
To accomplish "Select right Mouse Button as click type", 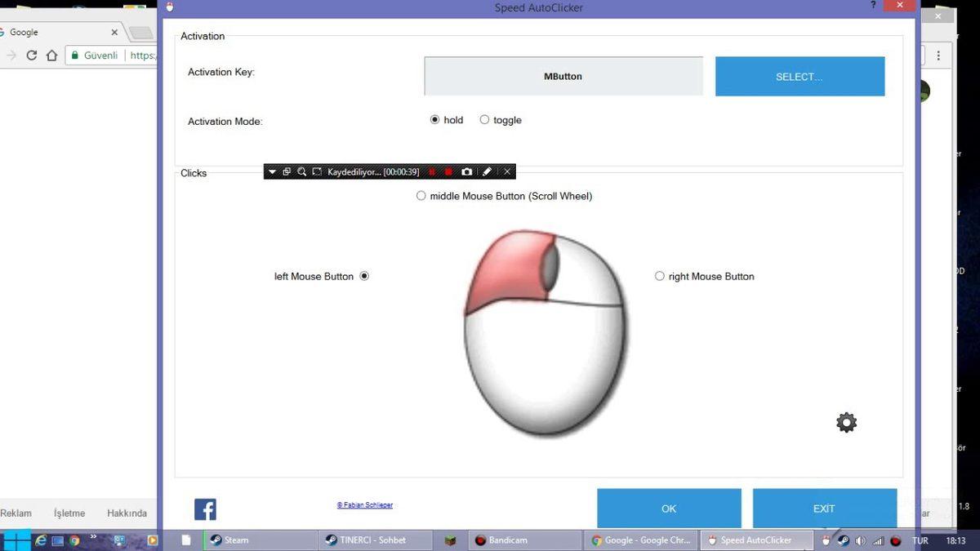I will pos(659,276).
